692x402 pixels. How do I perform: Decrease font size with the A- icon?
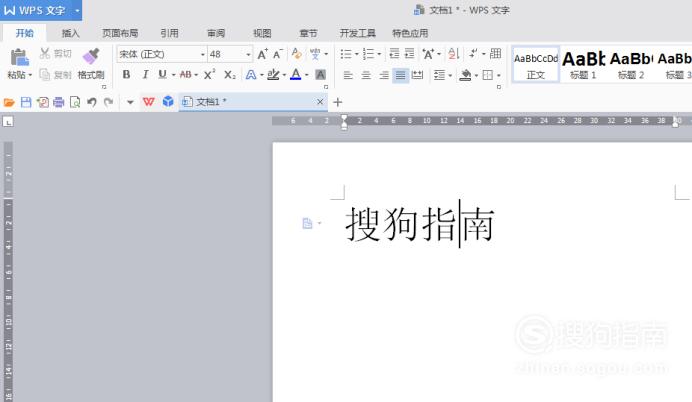pos(278,54)
